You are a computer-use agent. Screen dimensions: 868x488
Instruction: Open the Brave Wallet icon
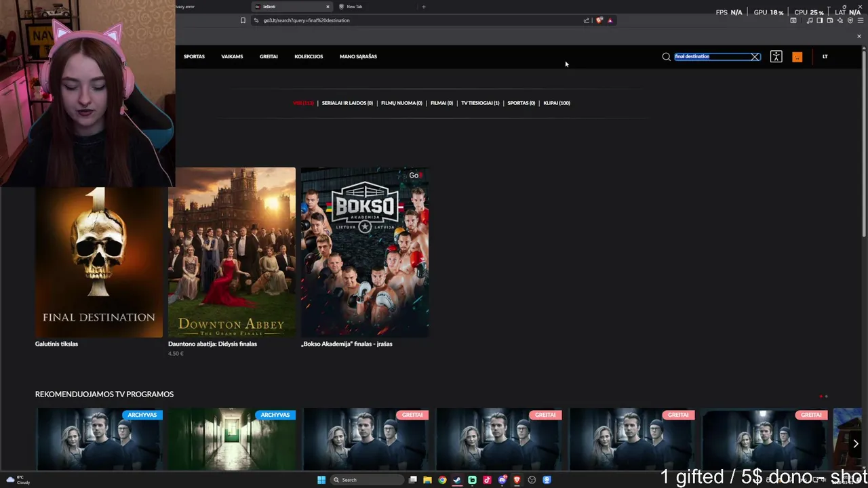point(829,20)
